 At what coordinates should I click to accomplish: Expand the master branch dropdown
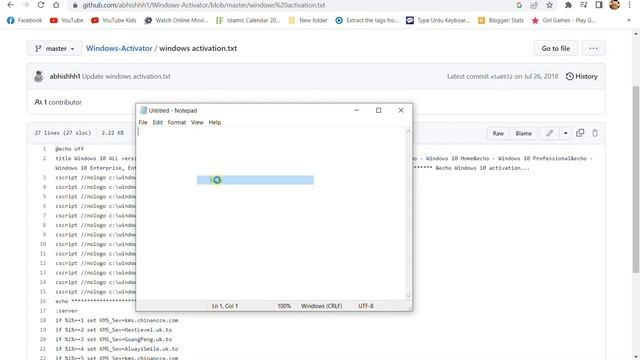pos(54,48)
